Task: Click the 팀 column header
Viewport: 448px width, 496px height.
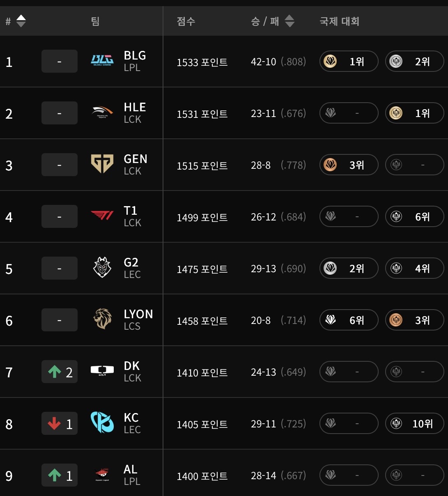Action: click(95, 21)
